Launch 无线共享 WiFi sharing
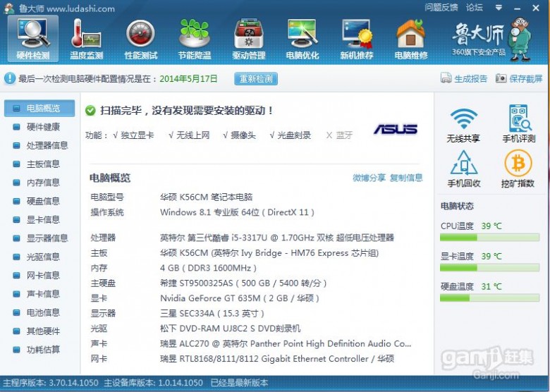This screenshot has width=550, height=392. point(463,125)
